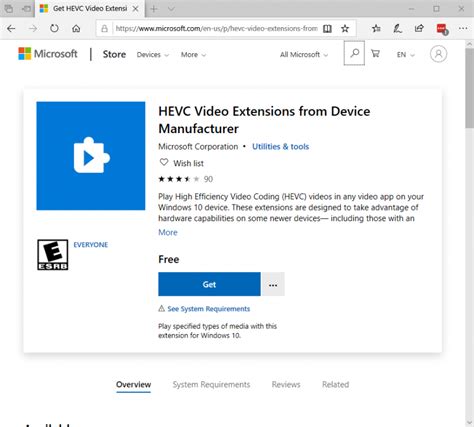Select the Get HEVC Video Extensions browser tab
The width and height of the screenshot is (474, 427).
[90, 9]
